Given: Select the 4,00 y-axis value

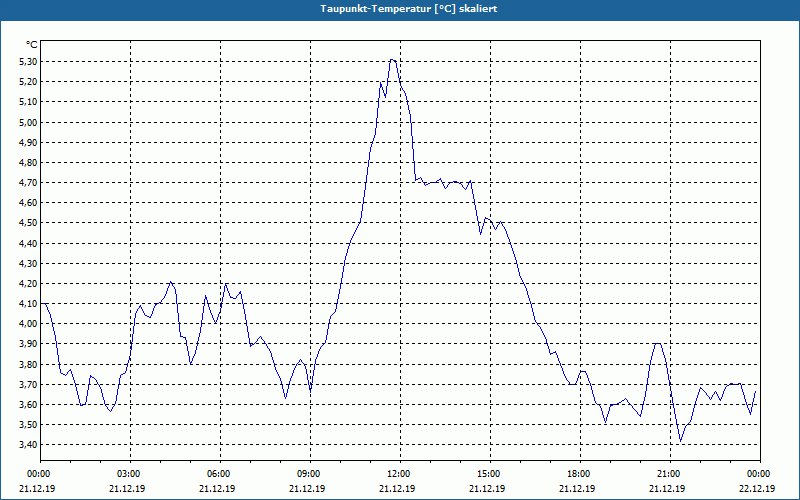Looking at the screenshot, I should pyautogui.click(x=29, y=324).
